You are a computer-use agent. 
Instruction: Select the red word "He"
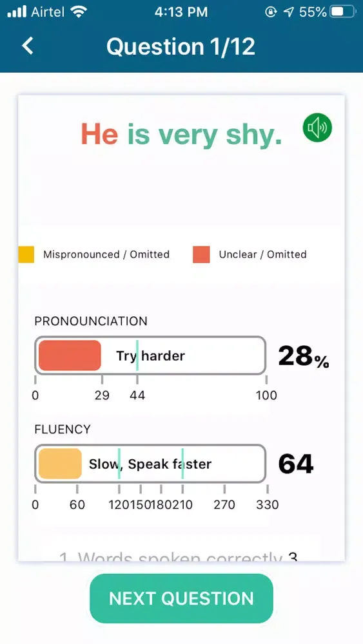point(99,135)
